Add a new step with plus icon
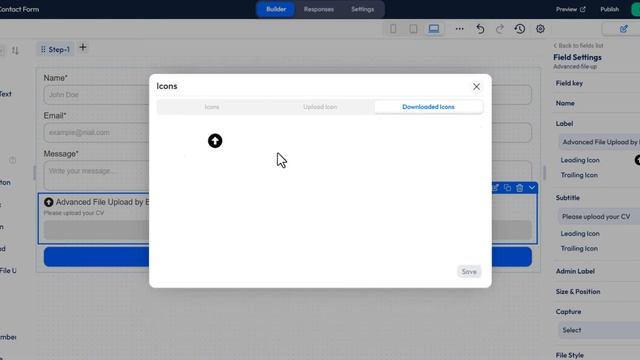Viewport: 640px width, 360px height. (83, 48)
